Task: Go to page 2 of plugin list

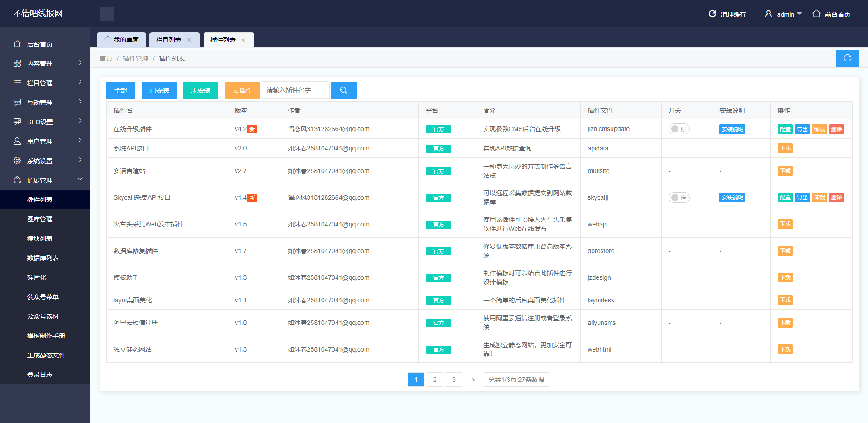Action: point(435,380)
